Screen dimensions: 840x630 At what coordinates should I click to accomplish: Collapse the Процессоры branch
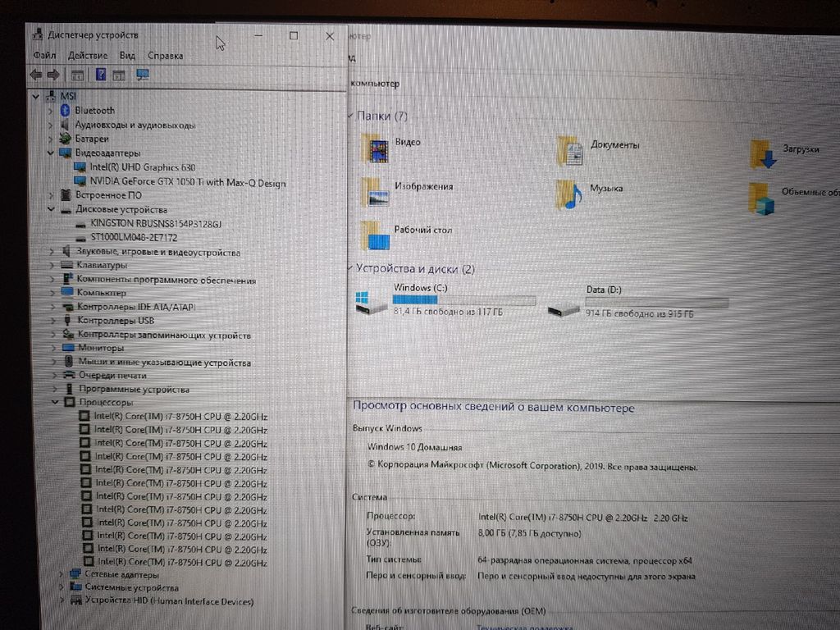pos(55,402)
